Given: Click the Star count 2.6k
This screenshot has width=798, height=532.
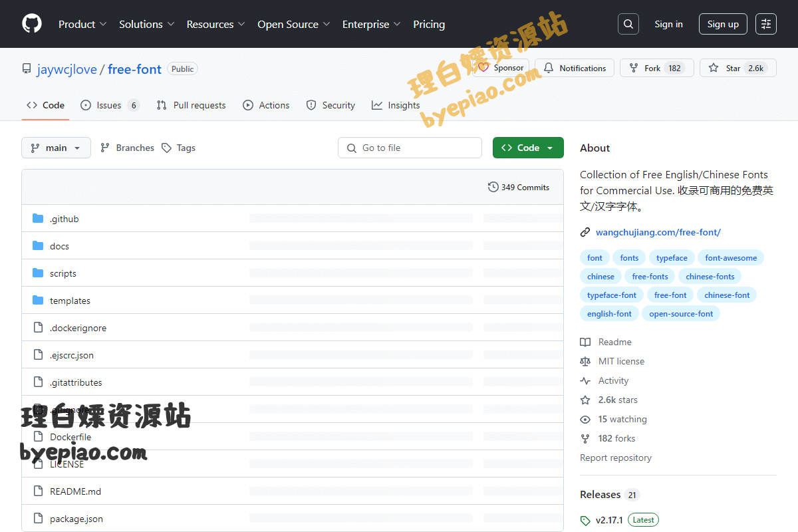Looking at the screenshot, I should pyautogui.click(x=756, y=68).
